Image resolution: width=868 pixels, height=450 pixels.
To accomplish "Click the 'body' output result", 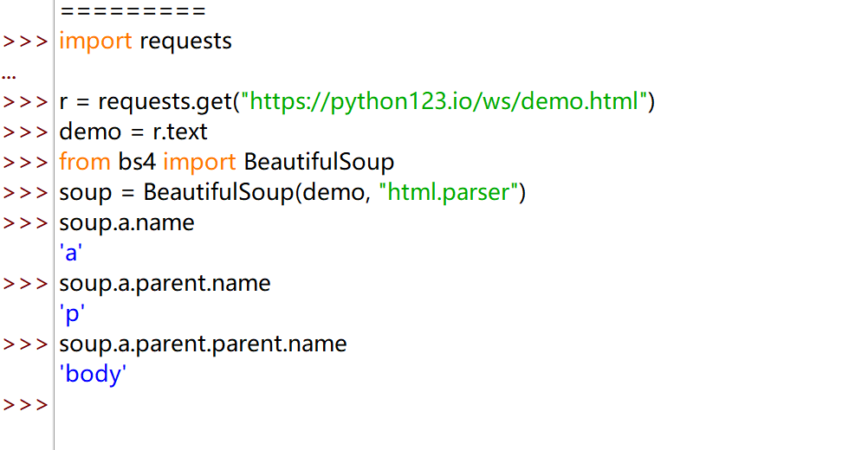I will point(94,375).
